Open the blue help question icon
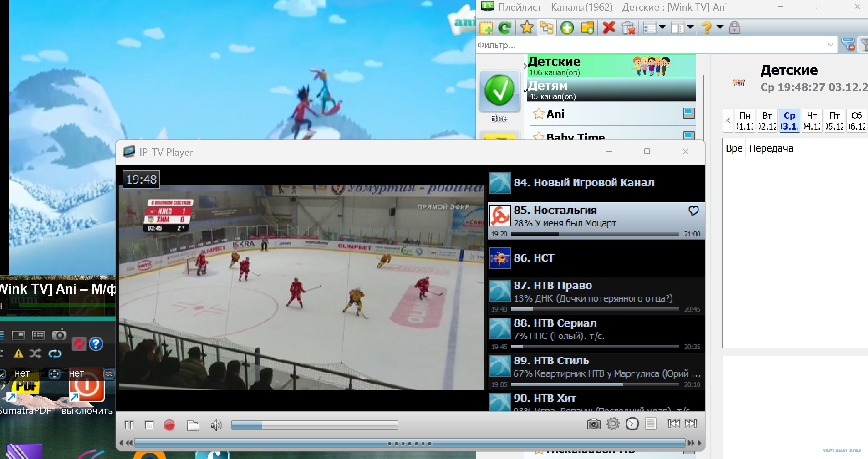The height and width of the screenshot is (459, 868). tap(96, 344)
